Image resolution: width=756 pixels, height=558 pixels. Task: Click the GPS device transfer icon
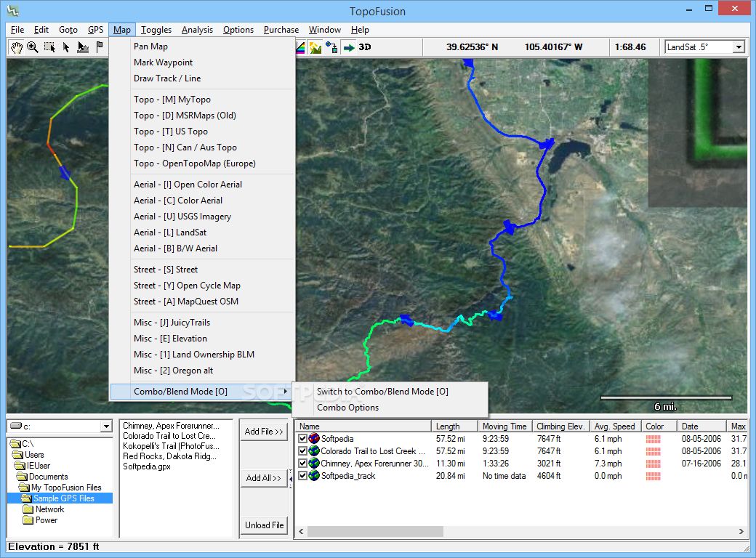coord(331,47)
